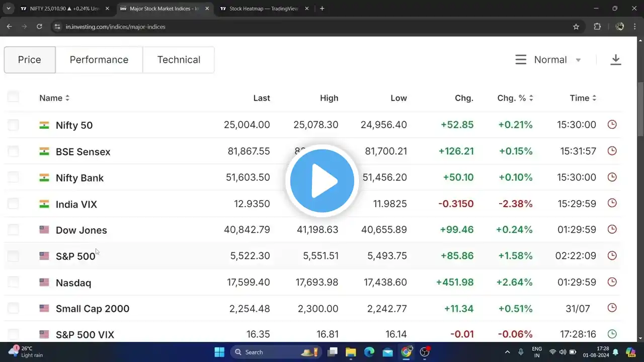This screenshot has height=362, width=644.
Task: Open the BSE Sensex index link
Action: click(83, 152)
